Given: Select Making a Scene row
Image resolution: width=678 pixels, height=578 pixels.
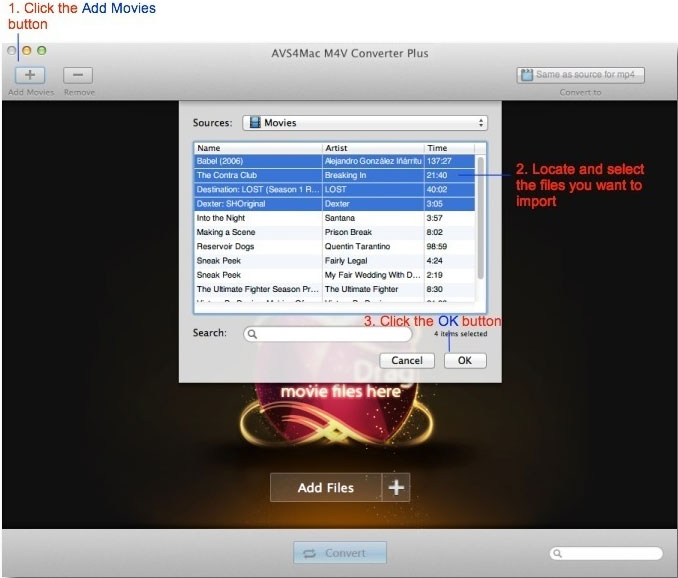Looking at the screenshot, I should point(335,233).
